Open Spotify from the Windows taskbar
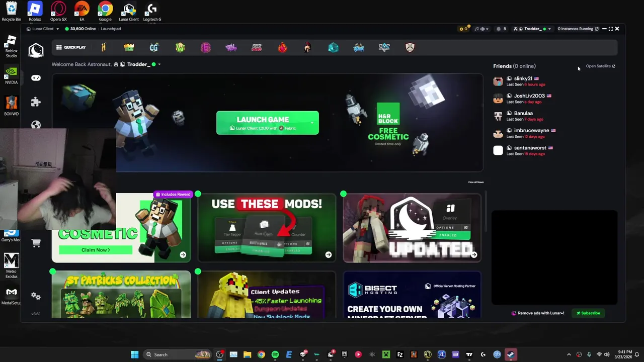The height and width of the screenshot is (362, 644). click(x=275, y=354)
